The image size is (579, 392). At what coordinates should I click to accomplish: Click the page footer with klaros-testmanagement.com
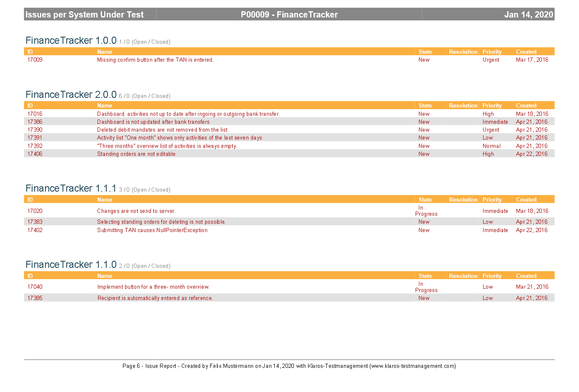[x=289, y=366]
